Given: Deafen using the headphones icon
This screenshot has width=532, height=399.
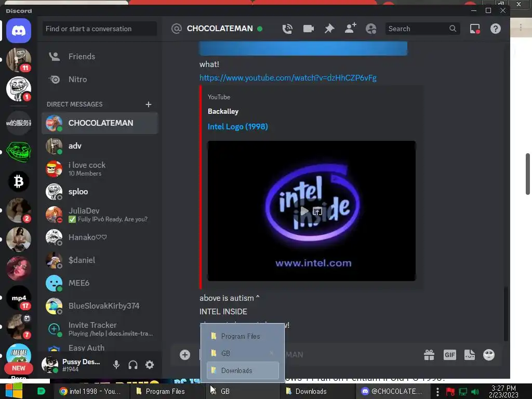Looking at the screenshot, I should [x=133, y=365].
